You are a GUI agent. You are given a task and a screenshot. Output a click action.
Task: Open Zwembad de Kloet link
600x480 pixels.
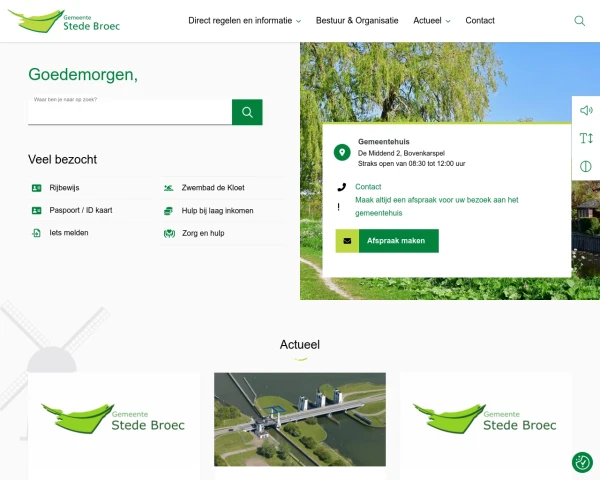click(x=213, y=188)
